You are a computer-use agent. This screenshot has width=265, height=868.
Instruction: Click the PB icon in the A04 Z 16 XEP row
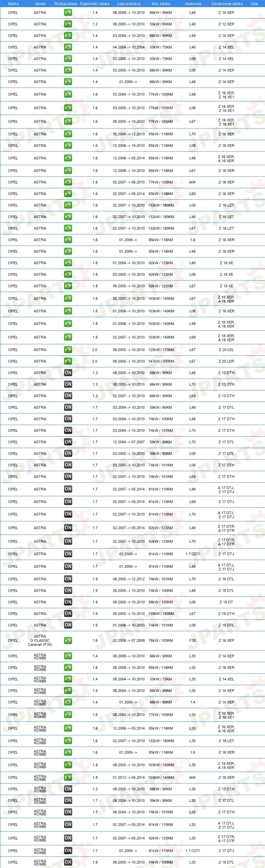(x=68, y=182)
